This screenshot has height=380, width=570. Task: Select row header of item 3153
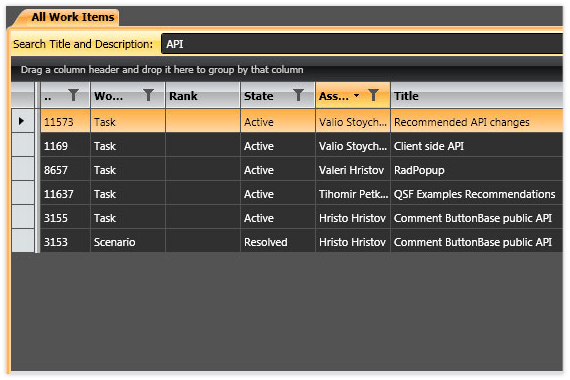point(23,241)
